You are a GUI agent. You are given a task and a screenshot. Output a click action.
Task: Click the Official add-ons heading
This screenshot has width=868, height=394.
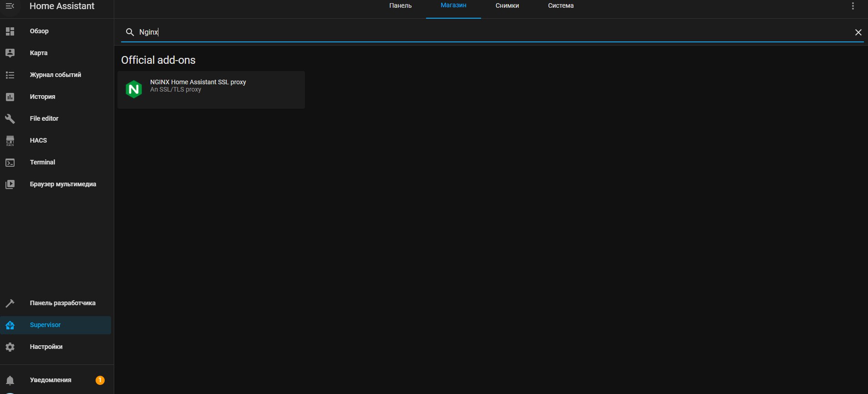(x=158, y=60)
